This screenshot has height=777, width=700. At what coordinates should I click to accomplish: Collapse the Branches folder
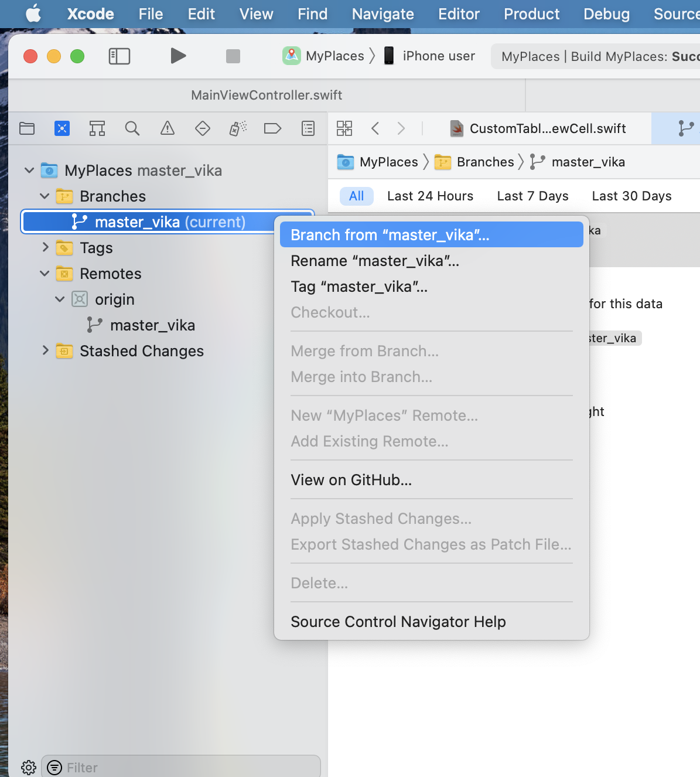[x=45, y=196]
